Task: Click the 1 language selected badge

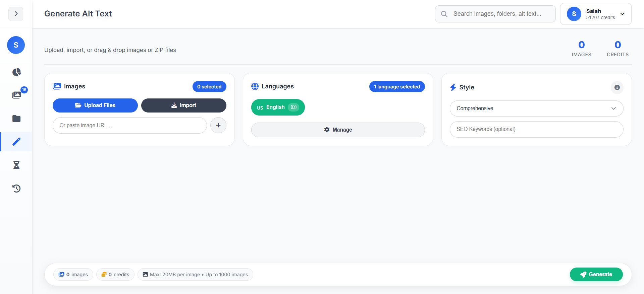Action: point(397,87)
